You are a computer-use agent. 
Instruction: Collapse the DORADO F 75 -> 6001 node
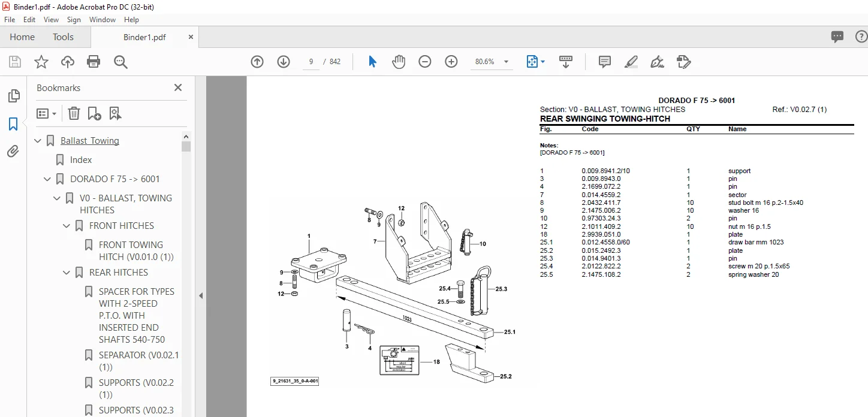48,179
